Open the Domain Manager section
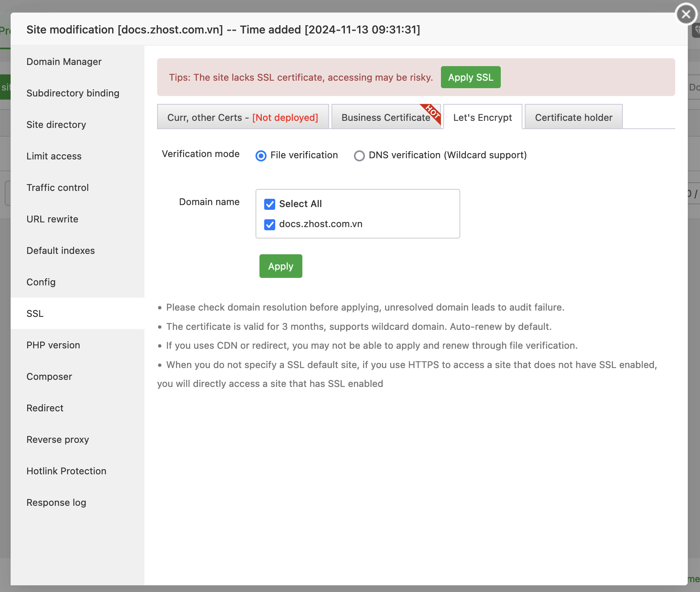Image resolution: width=700 pixels, height=592 pixels. pyautogui.click(x=64, y=61)
